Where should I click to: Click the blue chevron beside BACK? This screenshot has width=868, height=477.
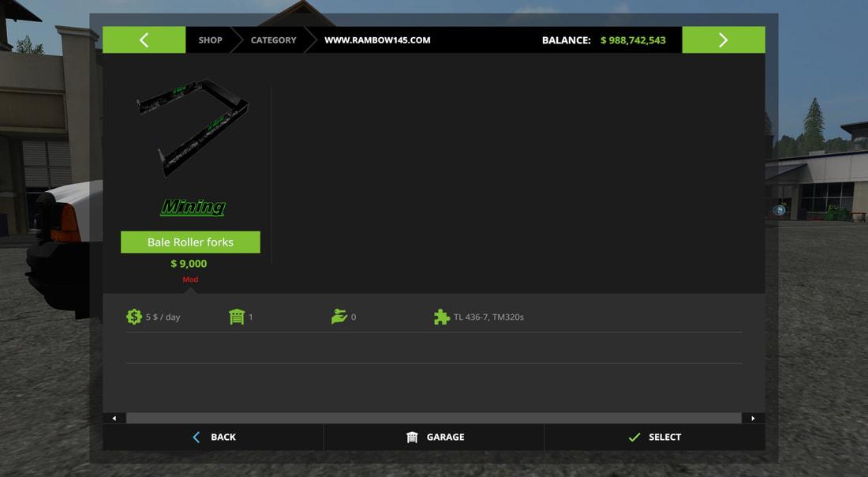[196, 437]
